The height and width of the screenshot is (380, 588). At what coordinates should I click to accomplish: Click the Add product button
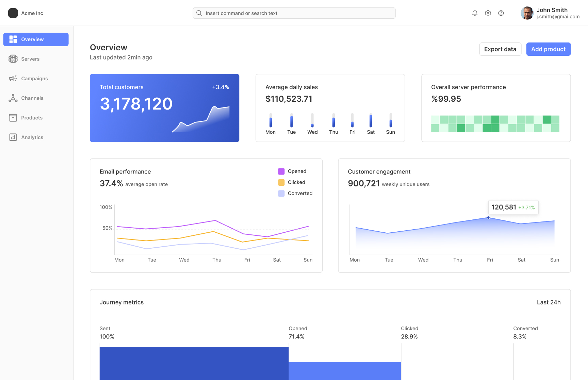tap(549, 49)
